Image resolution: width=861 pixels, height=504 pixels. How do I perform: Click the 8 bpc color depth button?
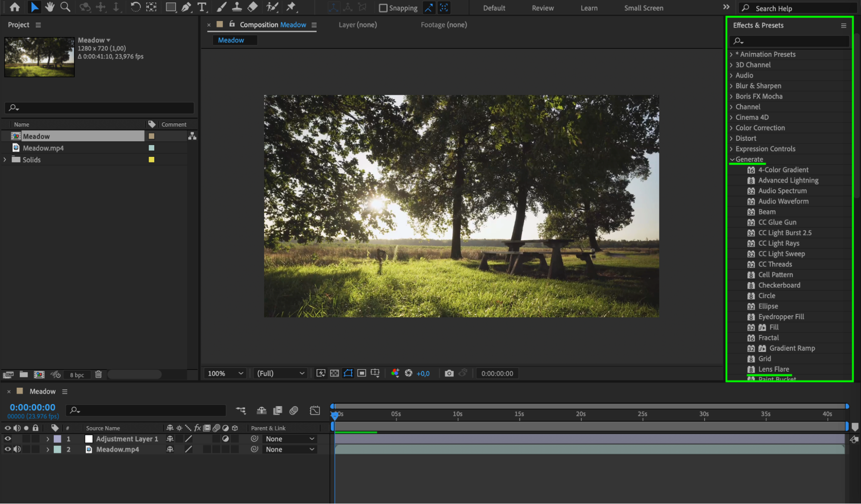click(x=77, y=375)
